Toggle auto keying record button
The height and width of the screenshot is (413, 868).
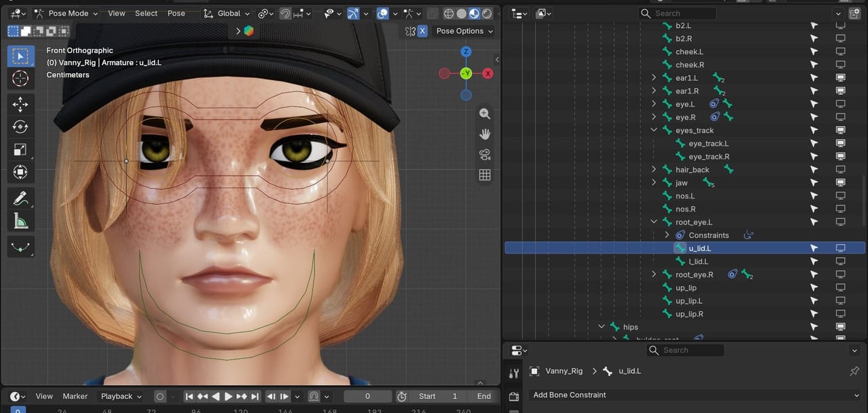[x=160, y=396]
